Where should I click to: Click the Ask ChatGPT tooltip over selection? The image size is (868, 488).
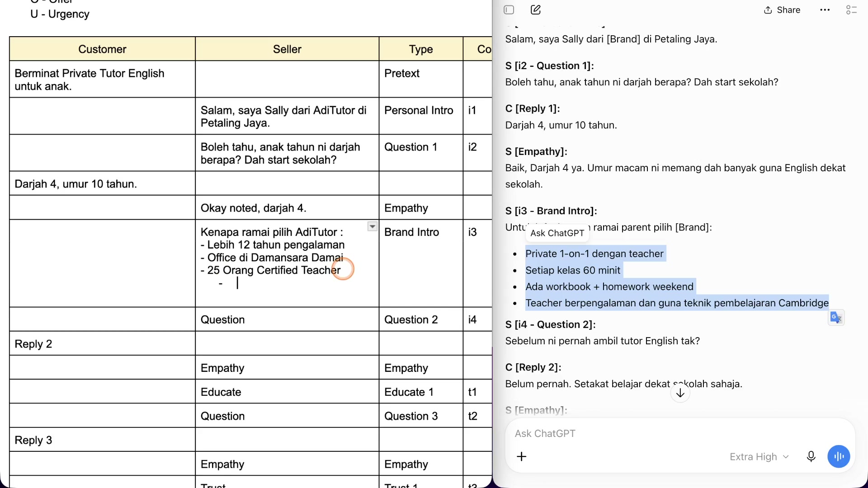[x=557, y=233]
